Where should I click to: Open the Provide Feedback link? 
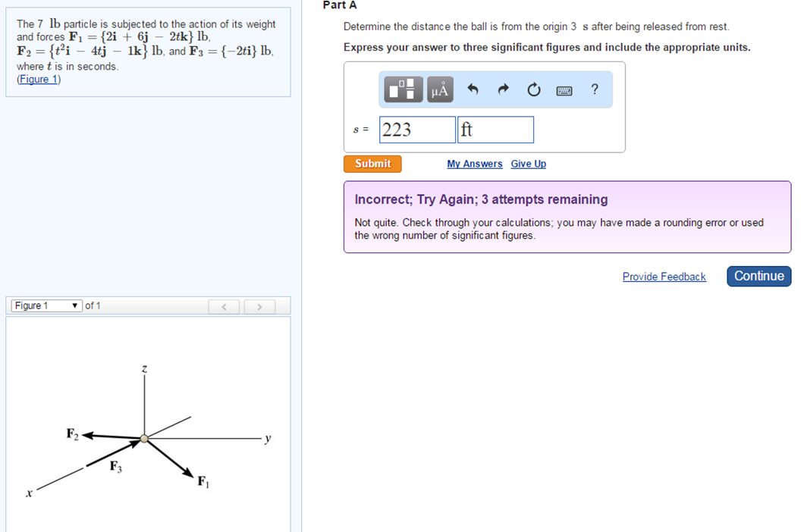(x=664, y=276)
